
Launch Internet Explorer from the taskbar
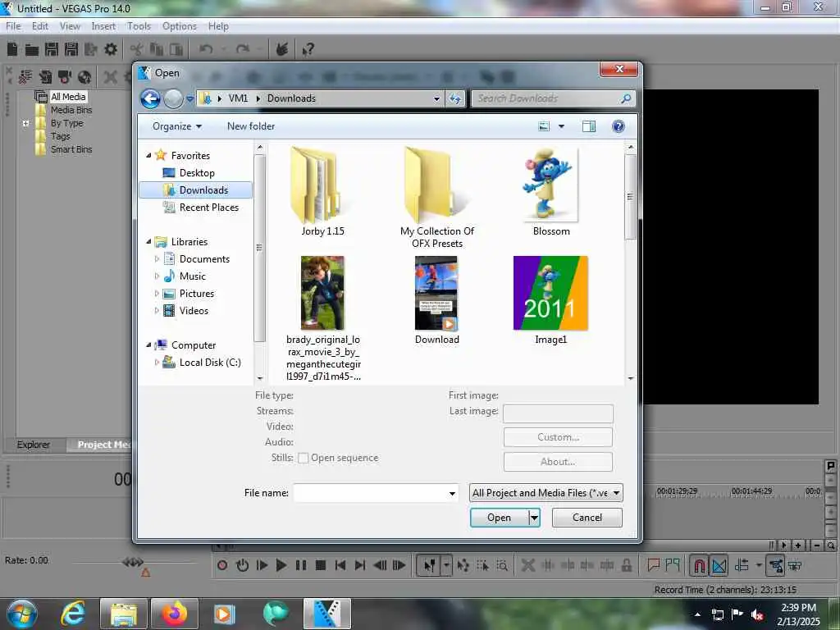tap(73, 614)
